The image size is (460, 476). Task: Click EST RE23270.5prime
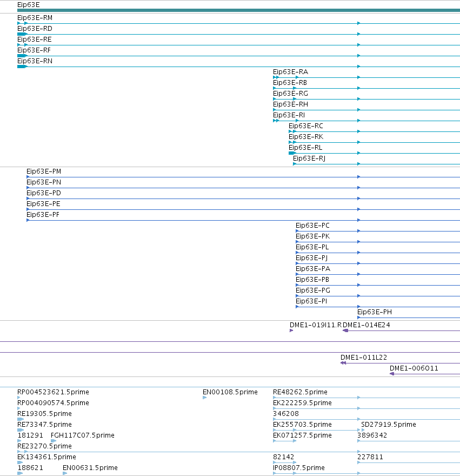coord(45,446)
